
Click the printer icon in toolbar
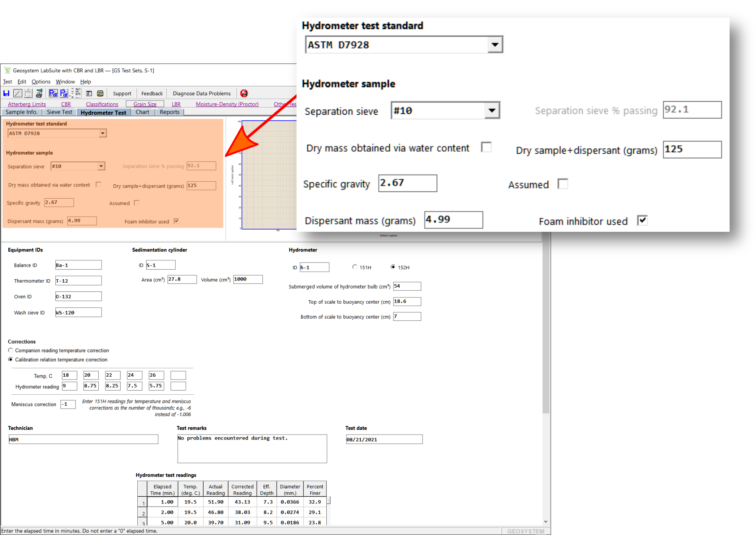tap(39, 93)
